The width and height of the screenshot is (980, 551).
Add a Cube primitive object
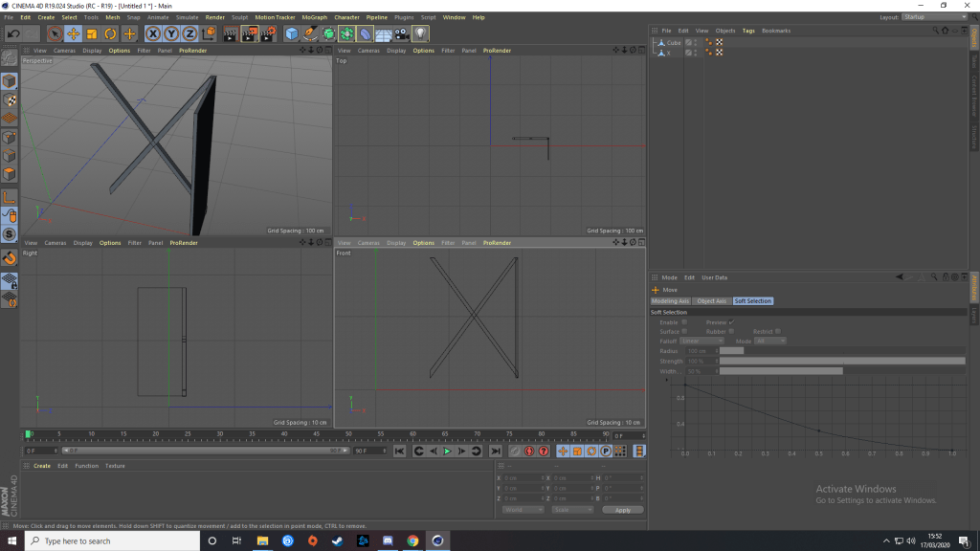[x=292, y=34]
